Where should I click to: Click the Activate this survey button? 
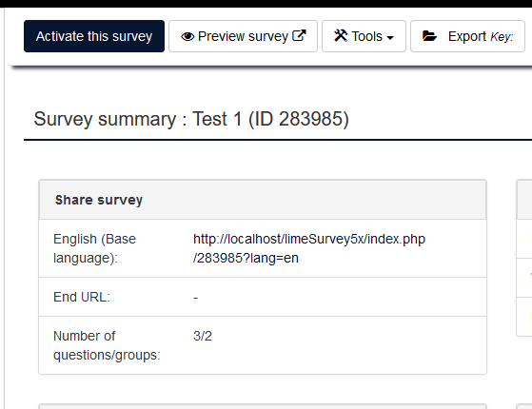pyautogui.click(x=94, y=36)
